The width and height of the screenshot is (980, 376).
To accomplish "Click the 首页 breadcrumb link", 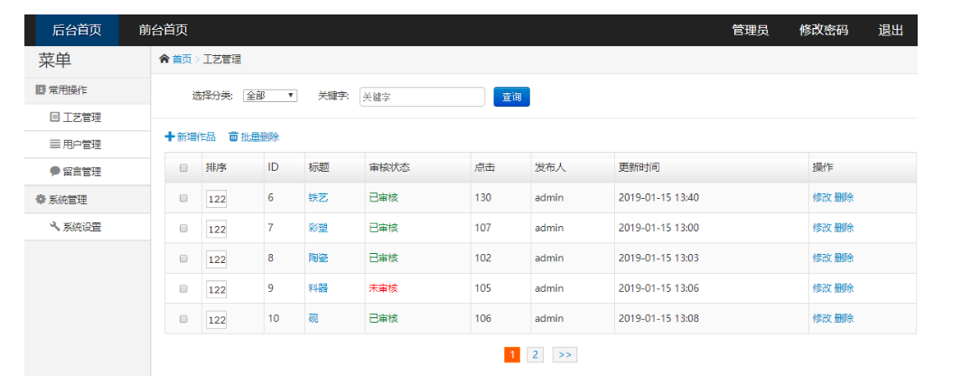I will coord(182,60).
